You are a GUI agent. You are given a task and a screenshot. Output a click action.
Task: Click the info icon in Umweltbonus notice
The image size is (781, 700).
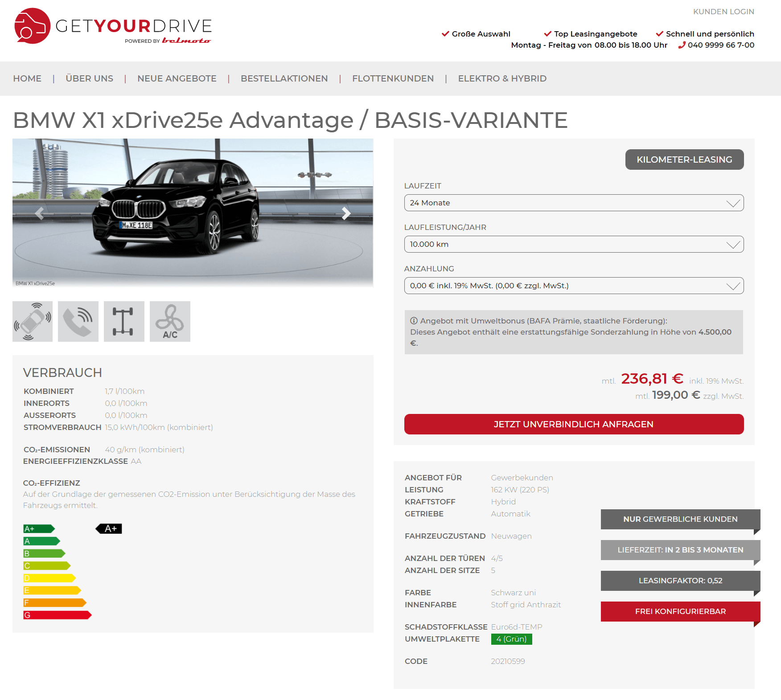(414, 321)
